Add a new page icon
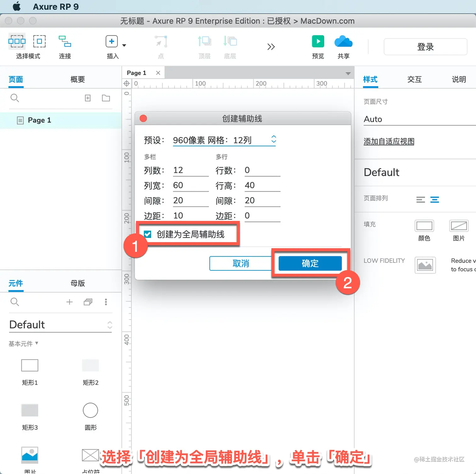This screenshot has width=476, height=474. click(88, 98)
